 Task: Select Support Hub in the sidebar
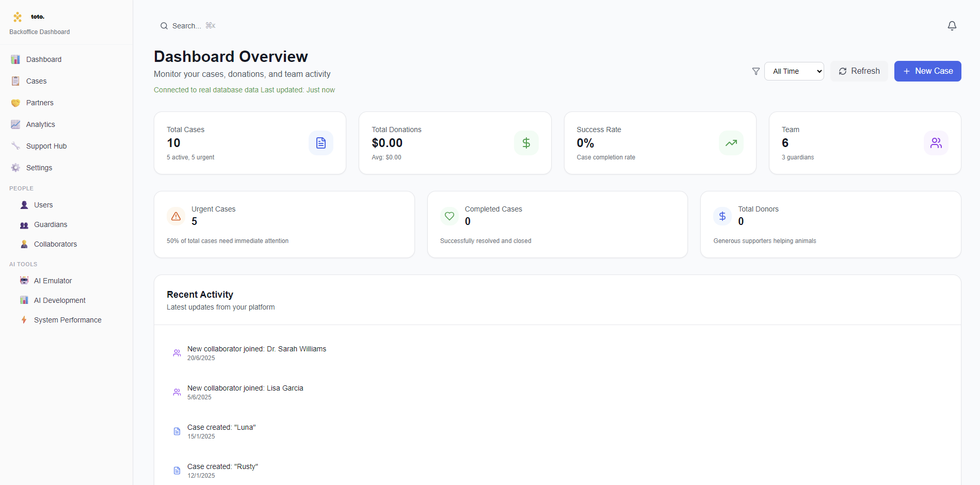tap(66, 146)
